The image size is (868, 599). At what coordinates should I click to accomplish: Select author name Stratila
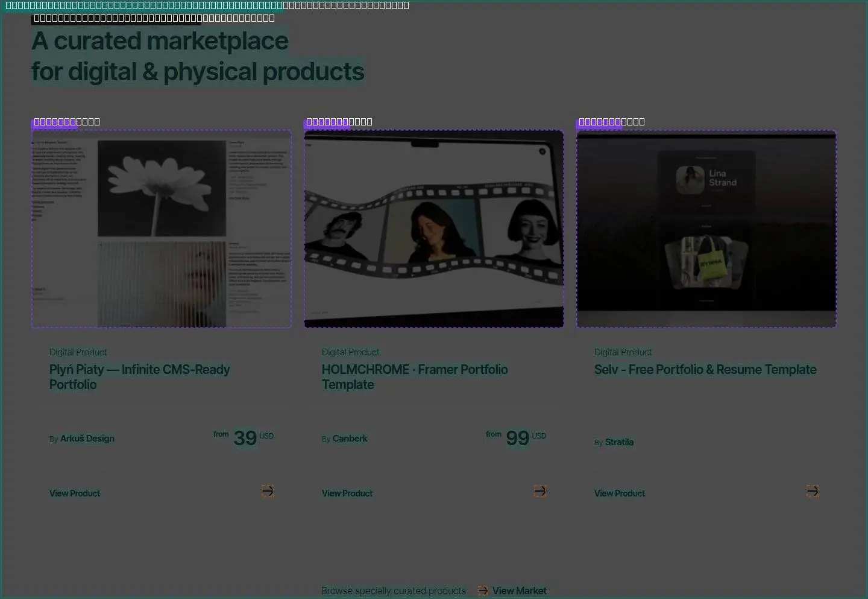(x=620, y=442)
